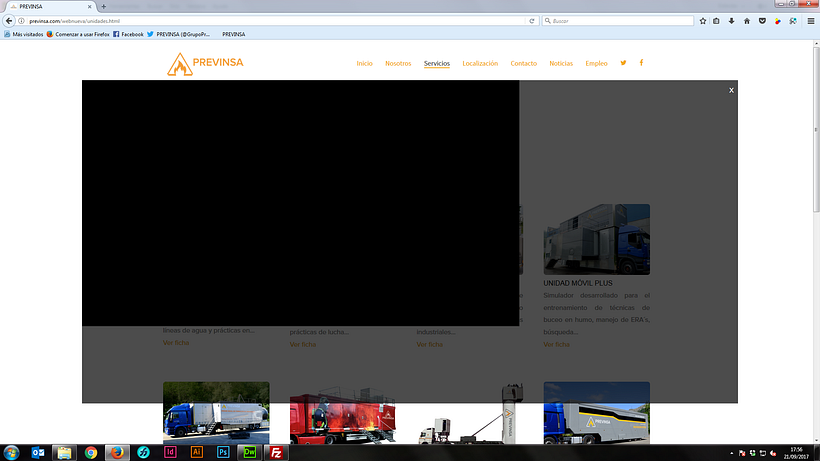This screenshot has height=461, width=820.
Task: Click the UNIDAD MÓVIL PLUS heading
Action: [578, 283]
